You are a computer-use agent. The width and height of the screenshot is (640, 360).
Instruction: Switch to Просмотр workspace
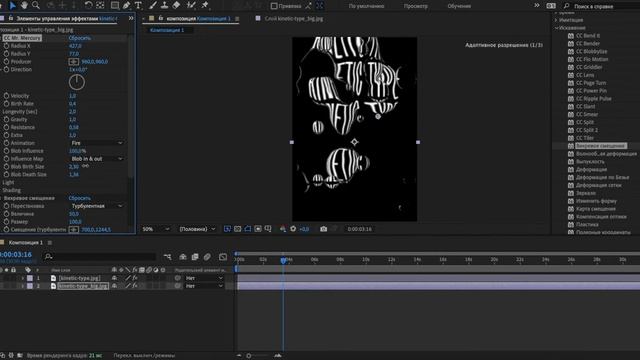(416, 6)
